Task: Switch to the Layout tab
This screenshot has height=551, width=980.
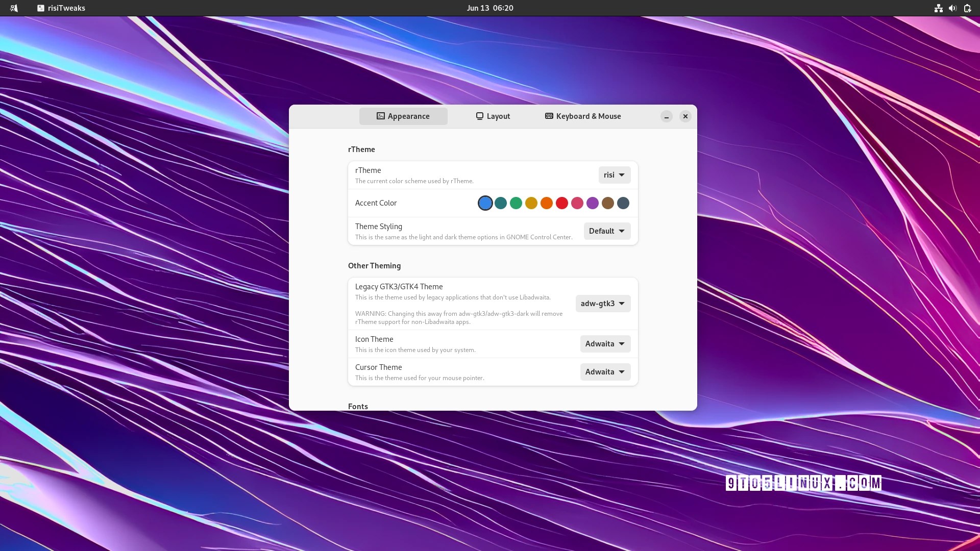Action: coord(493,116)
